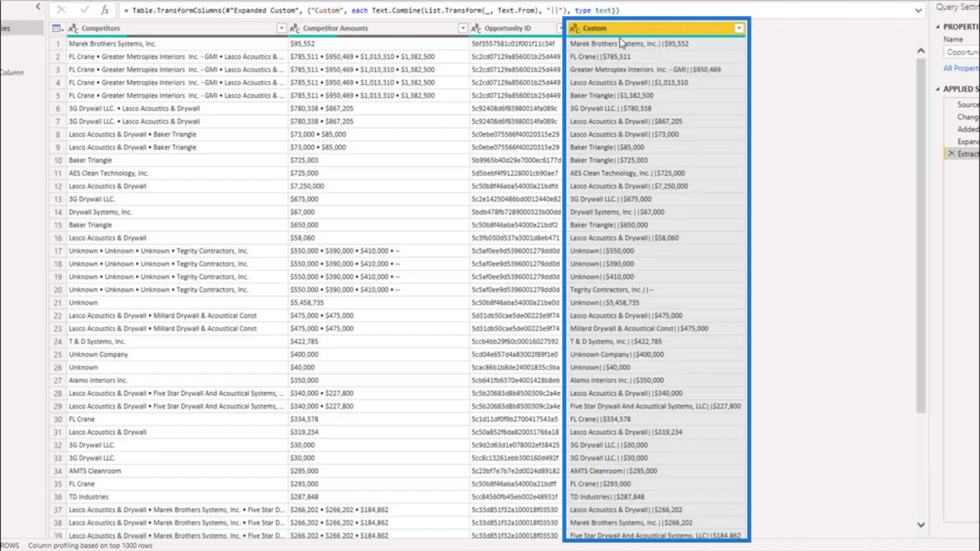The height and width of the screenshot is (551, 980).
Task: Click 'Marek Brothers Systems, Inc.' in row 1
Action: [113, 44]
